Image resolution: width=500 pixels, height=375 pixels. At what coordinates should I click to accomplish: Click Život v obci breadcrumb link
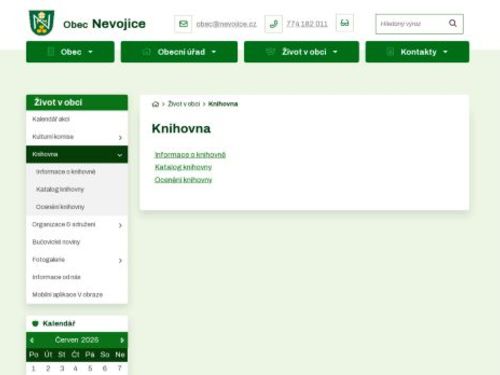tap(184, 104)
